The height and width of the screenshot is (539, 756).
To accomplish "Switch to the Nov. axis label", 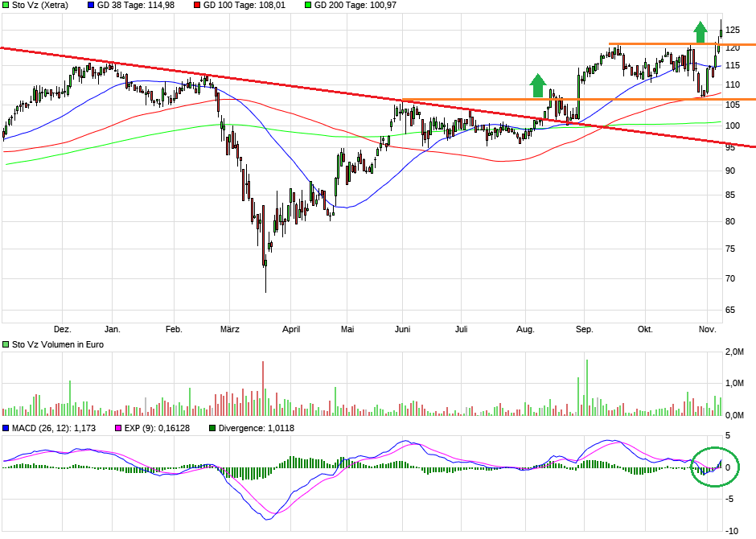I will 706,329.
